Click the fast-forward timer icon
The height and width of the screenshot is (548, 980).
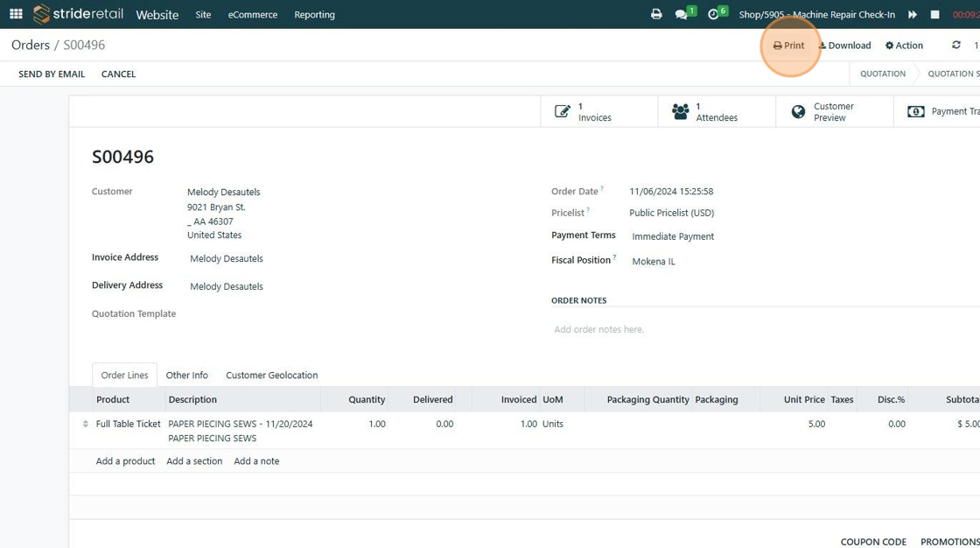coord(913,14)
